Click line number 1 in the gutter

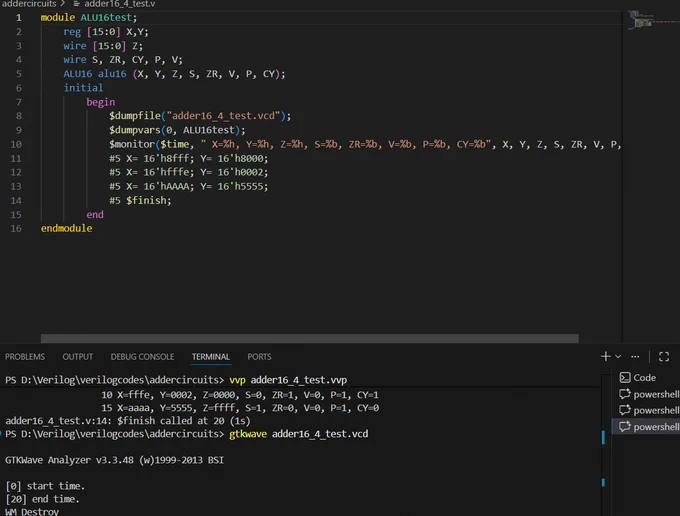[19, 18]
